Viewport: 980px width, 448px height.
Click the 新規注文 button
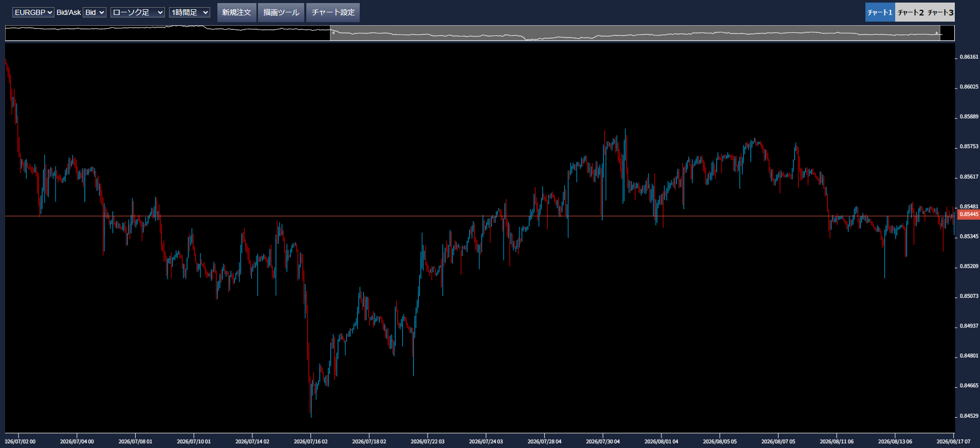(236, 12)
